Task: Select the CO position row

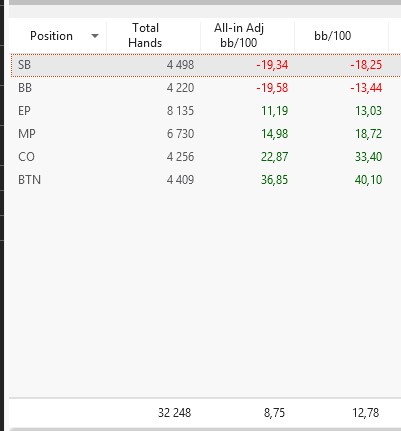Action: click(206, 157)
